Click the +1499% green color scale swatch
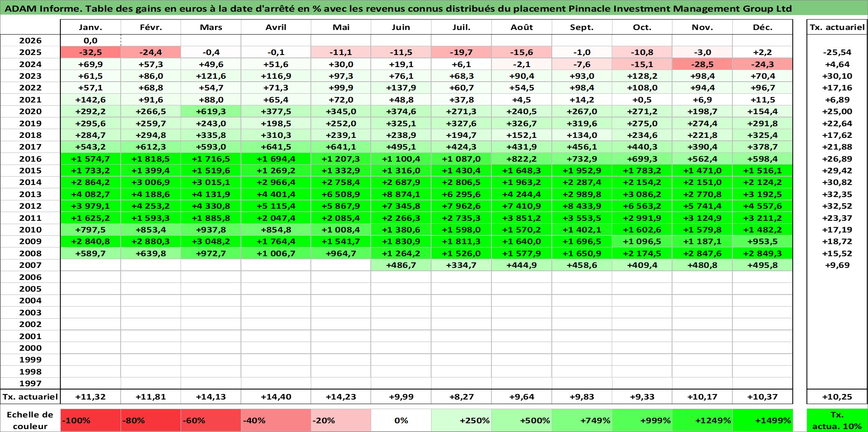 pyautogui.click(x=762, y=420)
